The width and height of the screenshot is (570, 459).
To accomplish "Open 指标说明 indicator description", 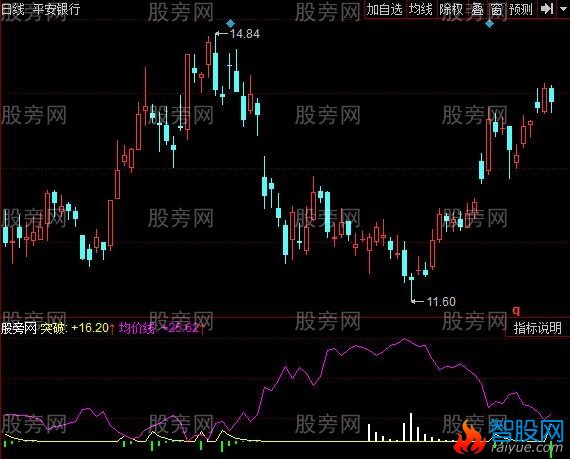I will 537,328.
